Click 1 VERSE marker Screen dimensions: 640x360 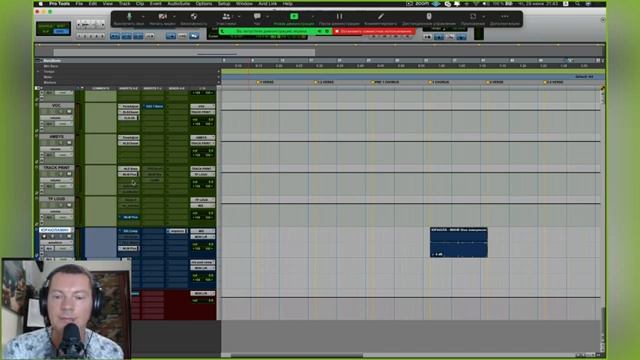[266, 82]
